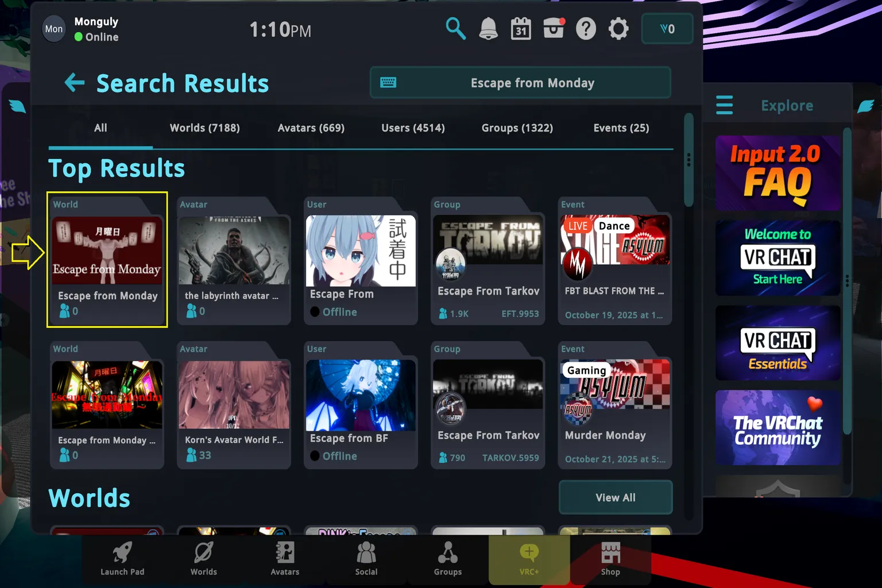
Task: Open Welcome to VRChat Start Here banner
Action: click(777, 258)
